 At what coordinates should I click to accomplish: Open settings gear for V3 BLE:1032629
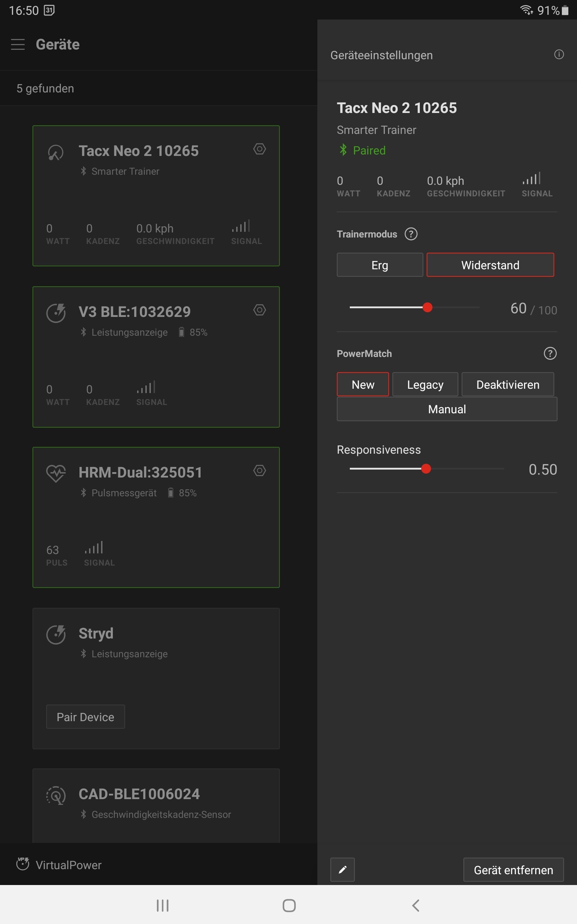coord(260,310)
